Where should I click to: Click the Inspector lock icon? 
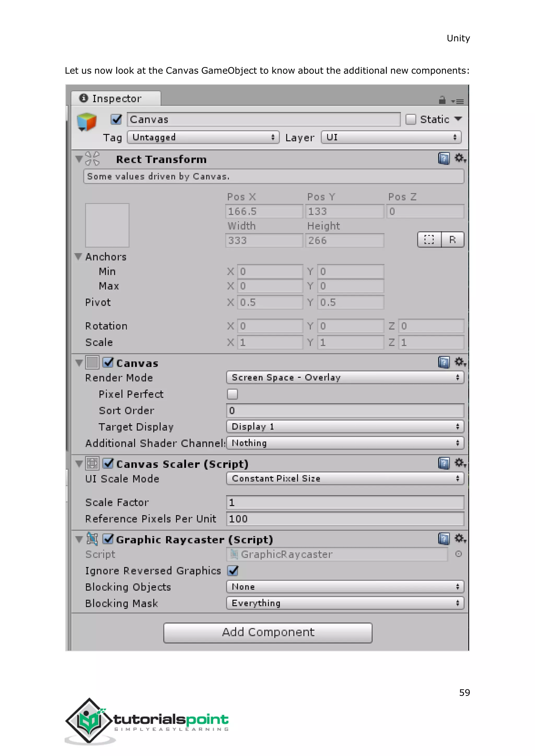tap(442, 100)
